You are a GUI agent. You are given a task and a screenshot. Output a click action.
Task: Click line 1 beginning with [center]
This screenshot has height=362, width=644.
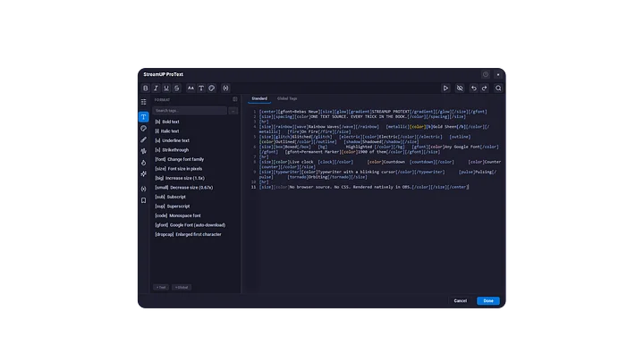(x=373, y=112)
